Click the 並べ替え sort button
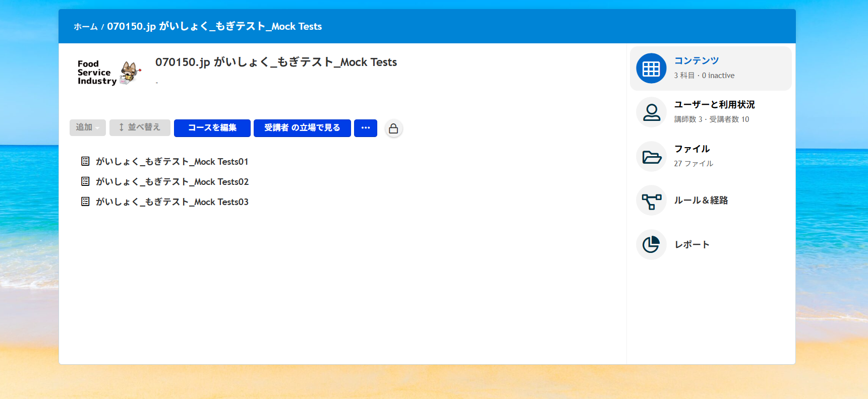The image size is (868, 399). [140, 128]
